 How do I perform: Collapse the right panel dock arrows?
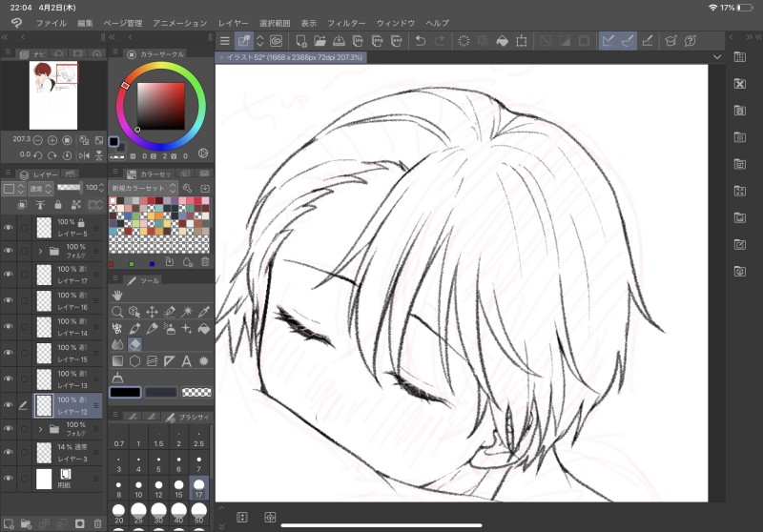[x=750, y=37]
